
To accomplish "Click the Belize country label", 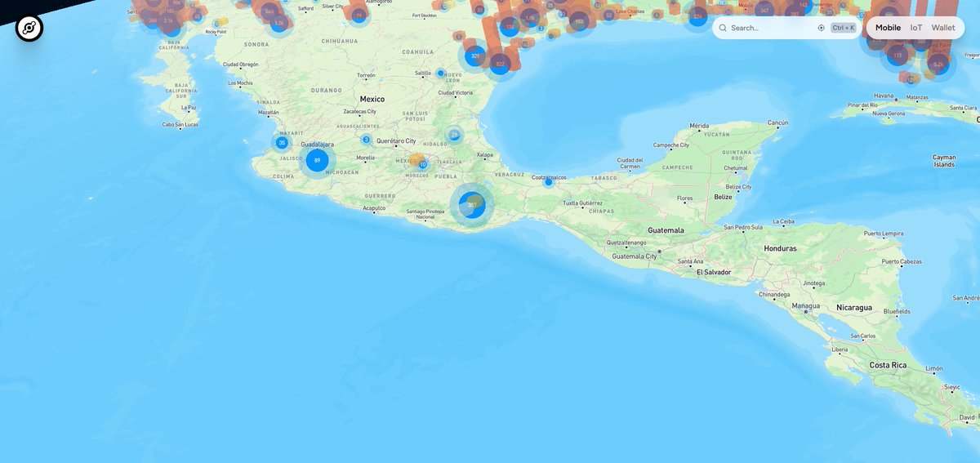I will pos(723,197).
